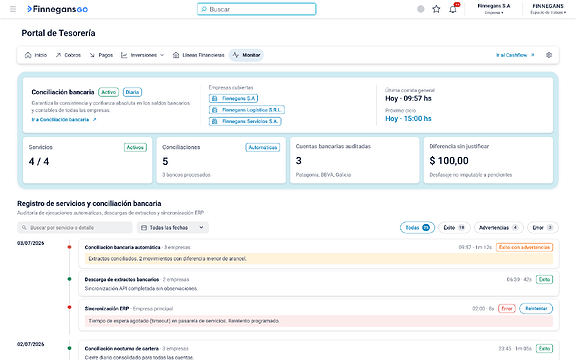Filter log by Todas
The image size is (576, 360).
pos(417,228)
